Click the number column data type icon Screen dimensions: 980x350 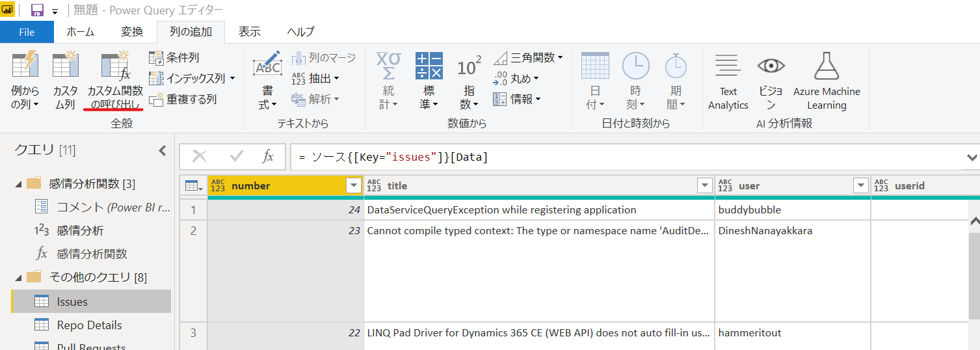[219, 186]
